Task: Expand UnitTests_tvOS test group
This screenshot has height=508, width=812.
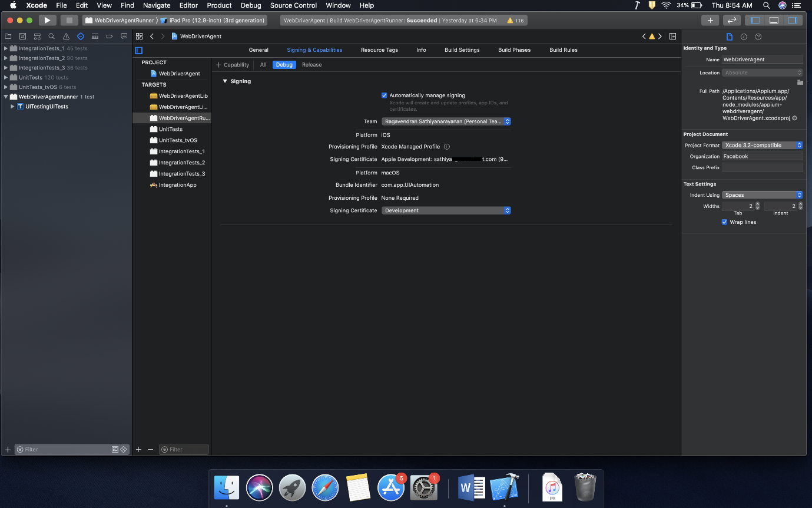Action: tap(6, 87)
